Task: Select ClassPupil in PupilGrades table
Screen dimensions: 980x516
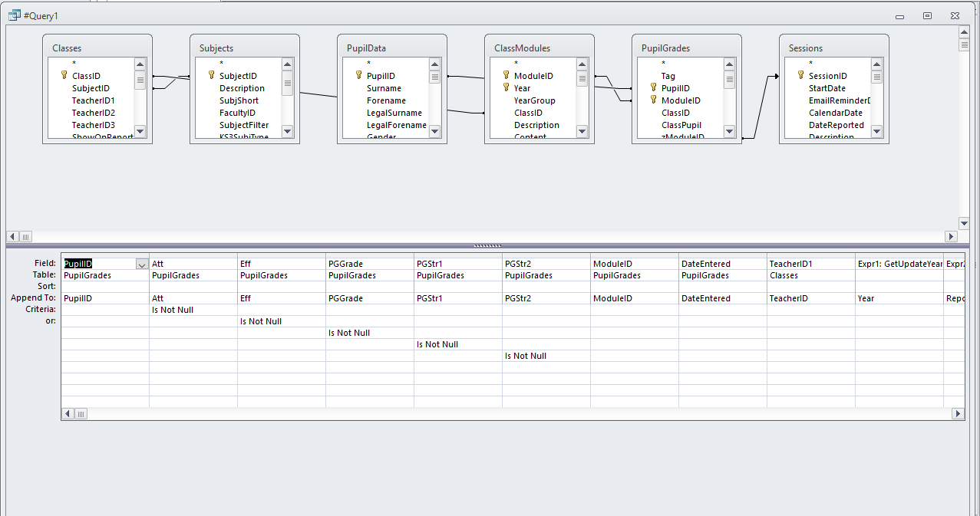Action: point(681,125)
